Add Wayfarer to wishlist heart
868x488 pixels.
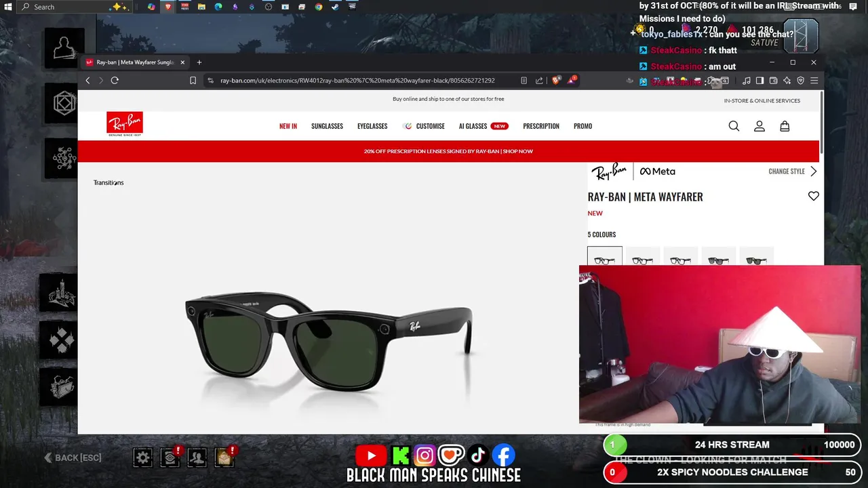click(x=813, y=196)
